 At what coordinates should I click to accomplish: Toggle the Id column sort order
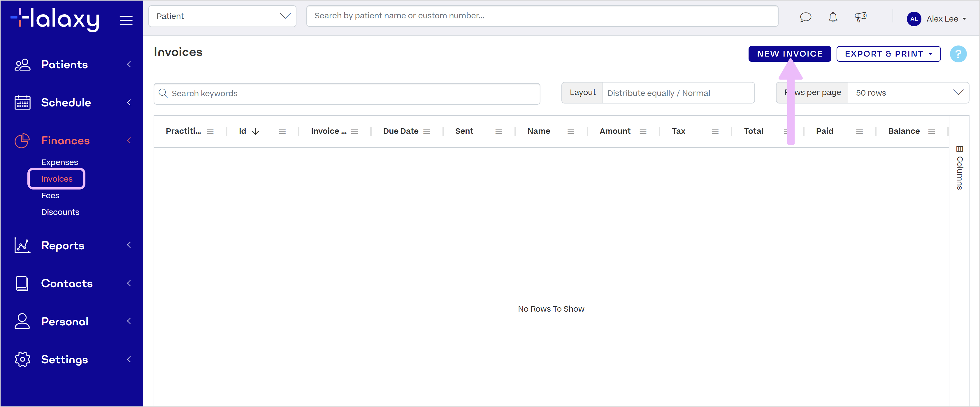point(255,131)
